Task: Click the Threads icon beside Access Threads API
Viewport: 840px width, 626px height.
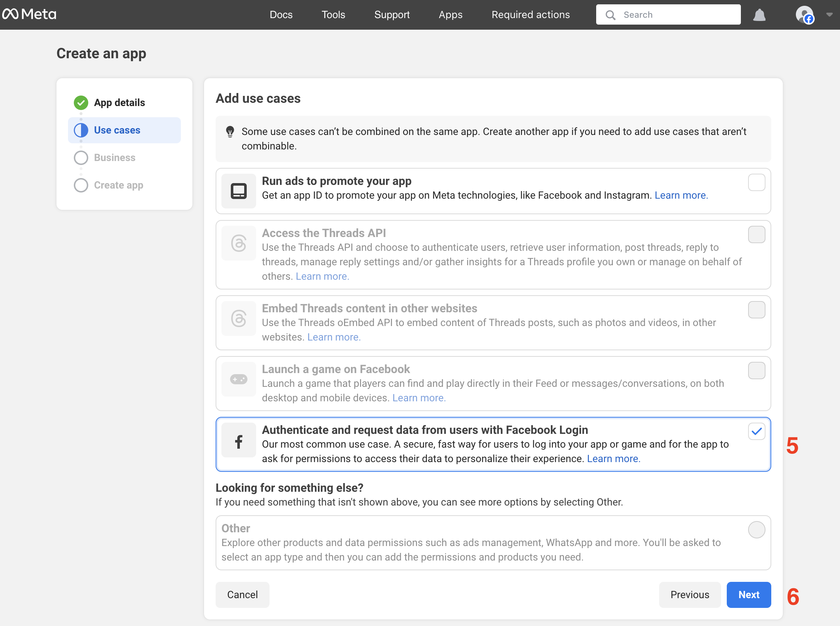Action: [x=239, y=243]
